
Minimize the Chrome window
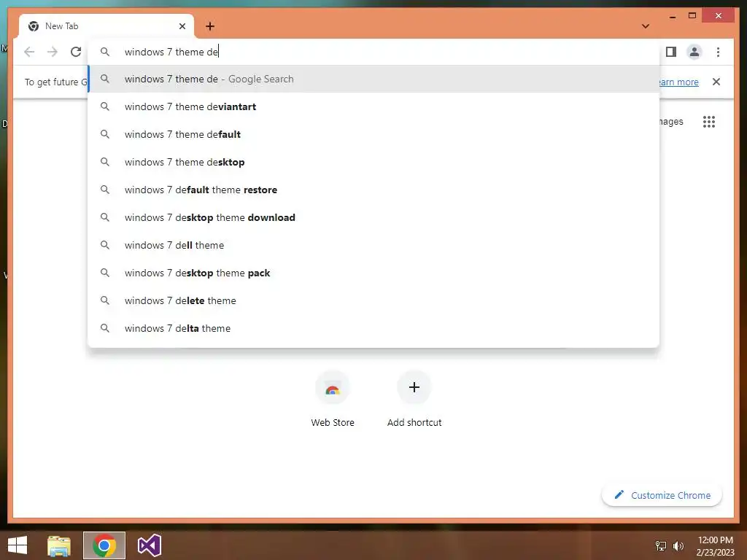[673, 16]
